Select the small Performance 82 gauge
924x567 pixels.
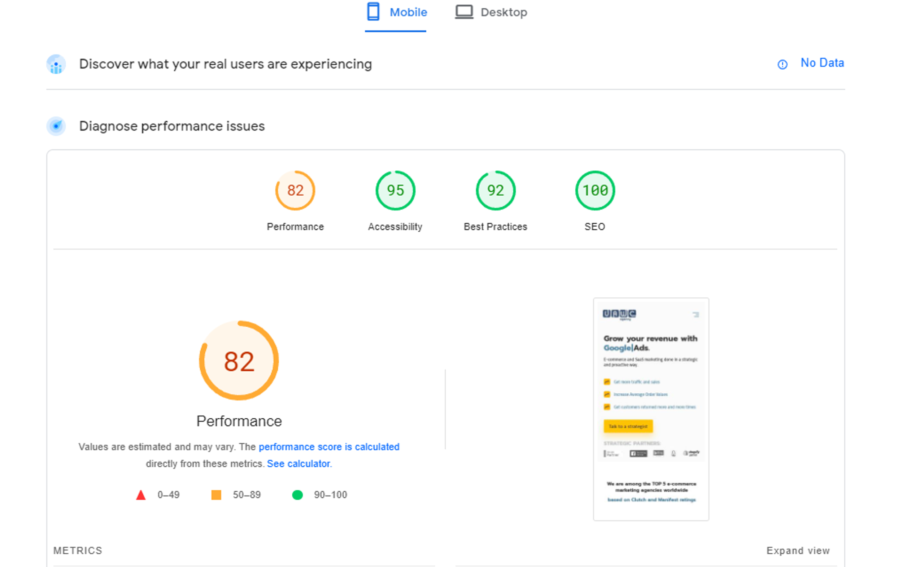tap(295, 191)
